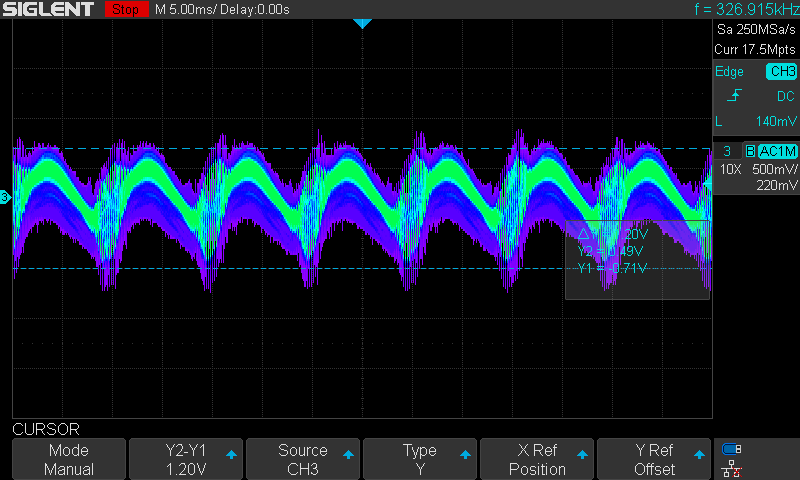The width and height of the screenshot is (800, 480).
Task: Click the USB device status icon
Action: click(731, 449)
